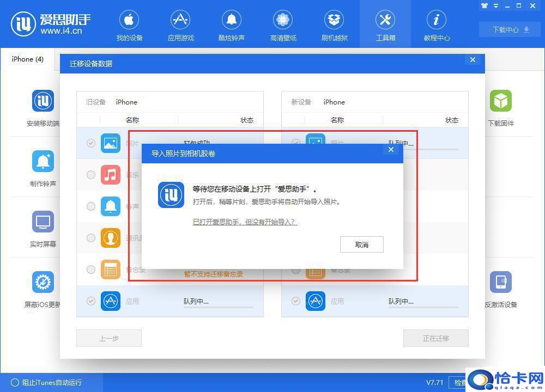The width and height of the screenshot is (545, 392).
Task: Open 高清壁纸 wallpapers section
Action: pyautogui.click(x=283, y=26)
